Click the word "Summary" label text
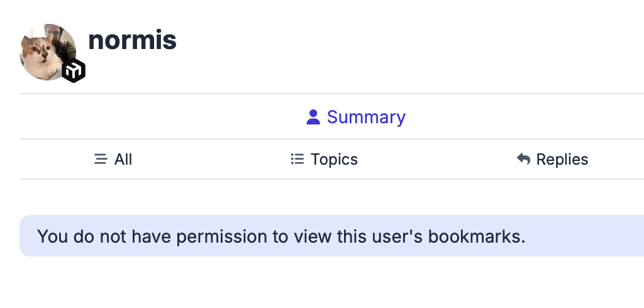Image resolution: width=644 pixels, height=308 pixels. [366, 117]
